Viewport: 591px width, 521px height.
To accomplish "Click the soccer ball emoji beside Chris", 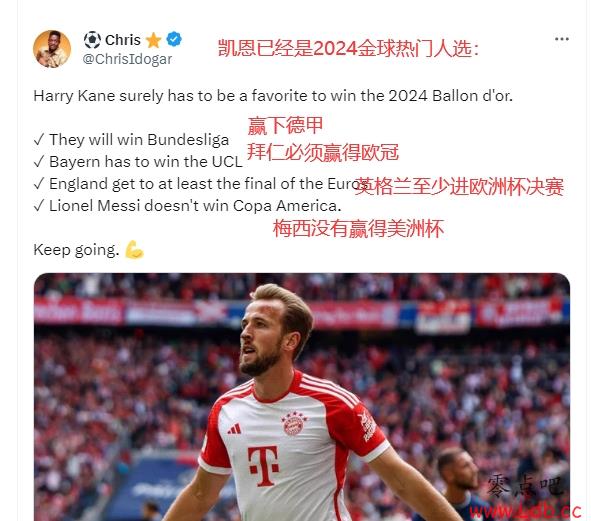I will click(x=92, y=40).
